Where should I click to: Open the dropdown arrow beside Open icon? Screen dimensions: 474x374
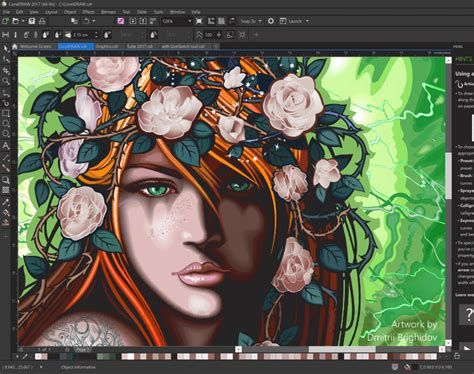[23, 21]
